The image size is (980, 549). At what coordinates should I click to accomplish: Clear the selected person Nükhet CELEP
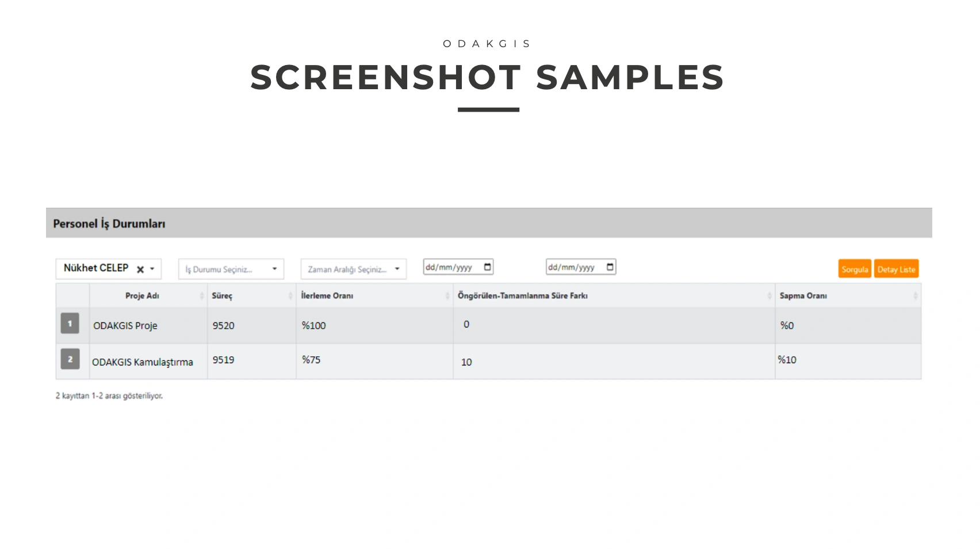pyautogui.click(x=140, y=269)
